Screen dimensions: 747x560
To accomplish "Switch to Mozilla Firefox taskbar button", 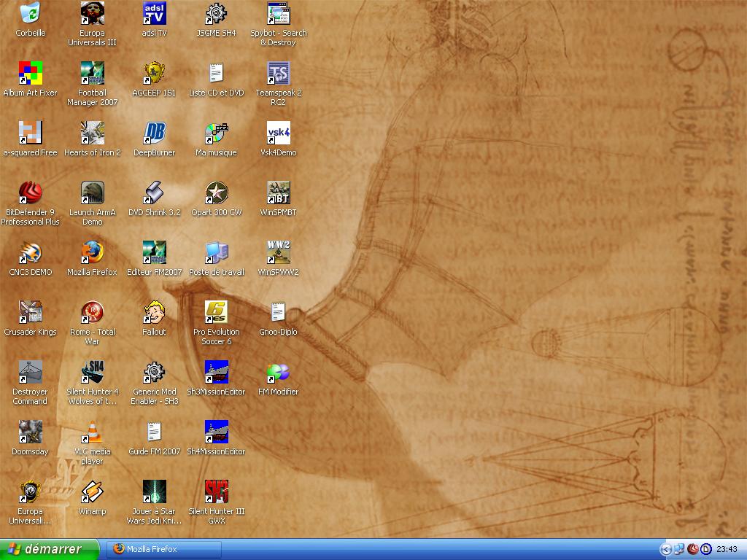I will [163, 549].
